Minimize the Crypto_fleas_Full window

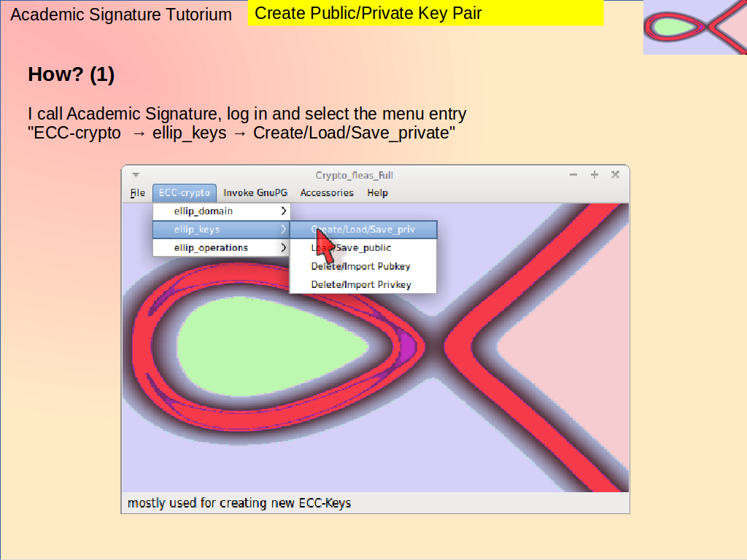point(573,175)
